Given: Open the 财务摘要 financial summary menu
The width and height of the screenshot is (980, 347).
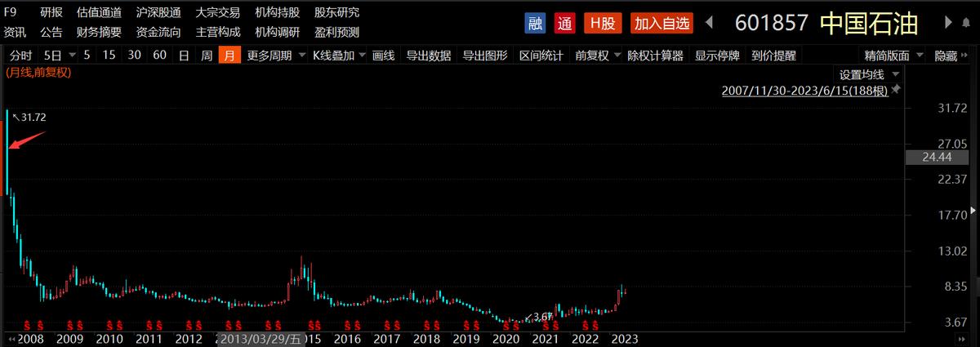Looking at the screenshot, I should coord(99,33).
